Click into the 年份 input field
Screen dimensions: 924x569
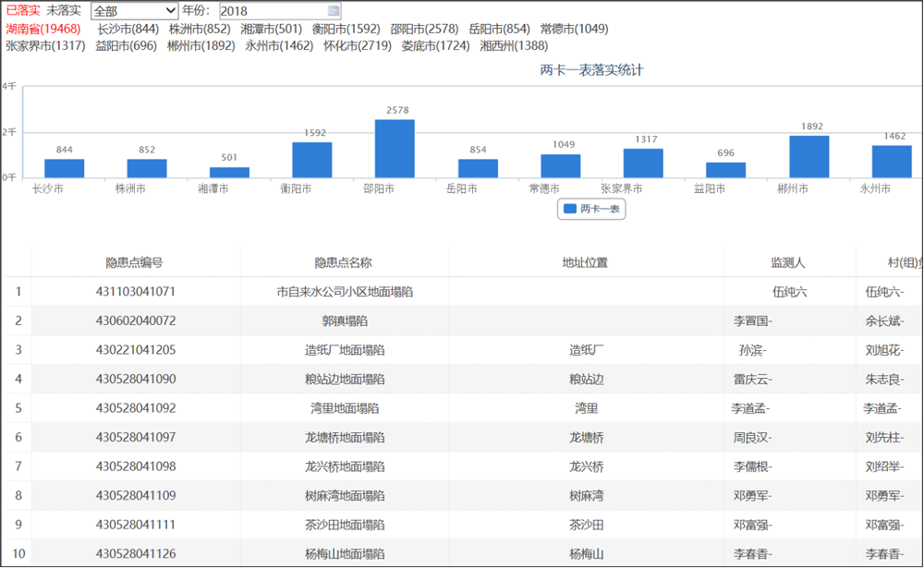[x=273, y=11]
